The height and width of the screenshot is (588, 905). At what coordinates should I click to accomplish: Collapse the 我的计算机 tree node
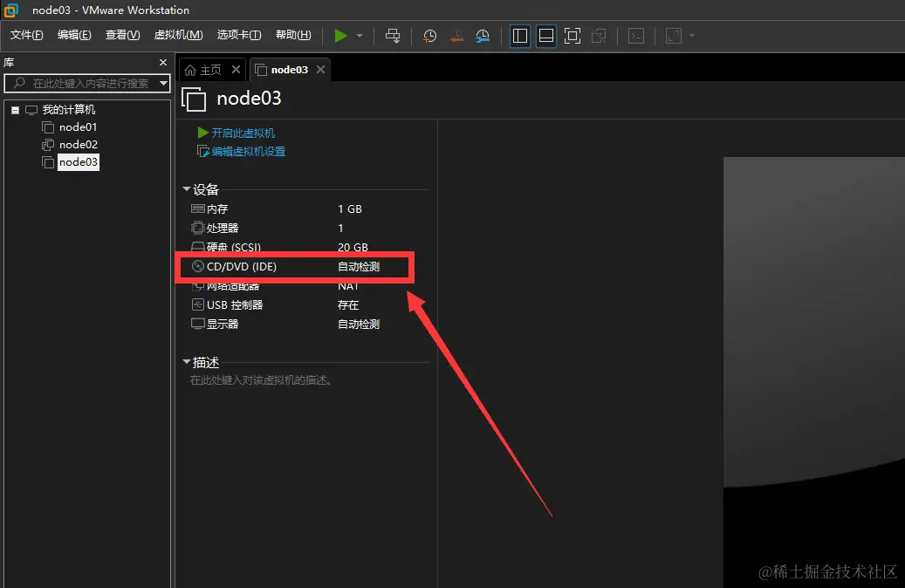pos(16,110)
